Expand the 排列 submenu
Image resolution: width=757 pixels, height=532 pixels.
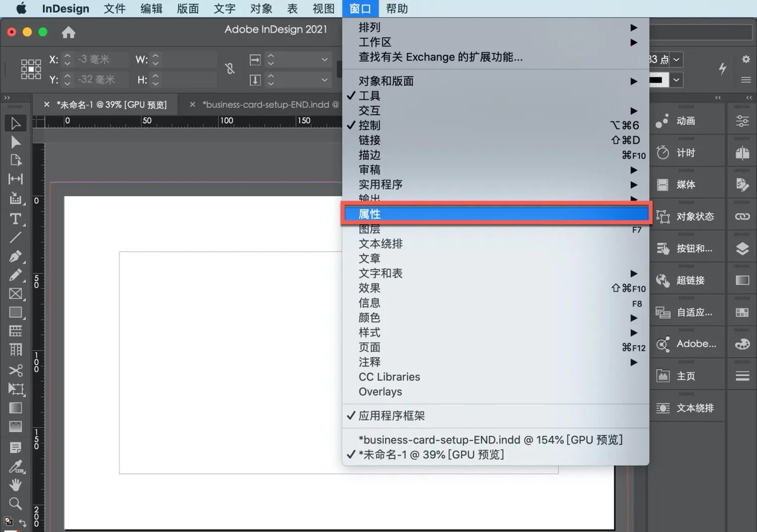pos(370,27)
